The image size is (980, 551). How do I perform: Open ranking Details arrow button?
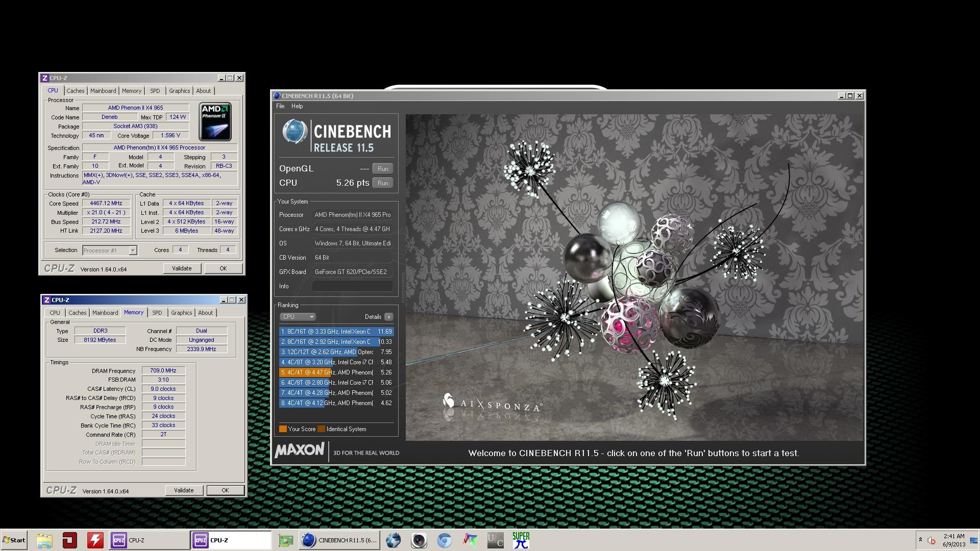tap(389, 317)
